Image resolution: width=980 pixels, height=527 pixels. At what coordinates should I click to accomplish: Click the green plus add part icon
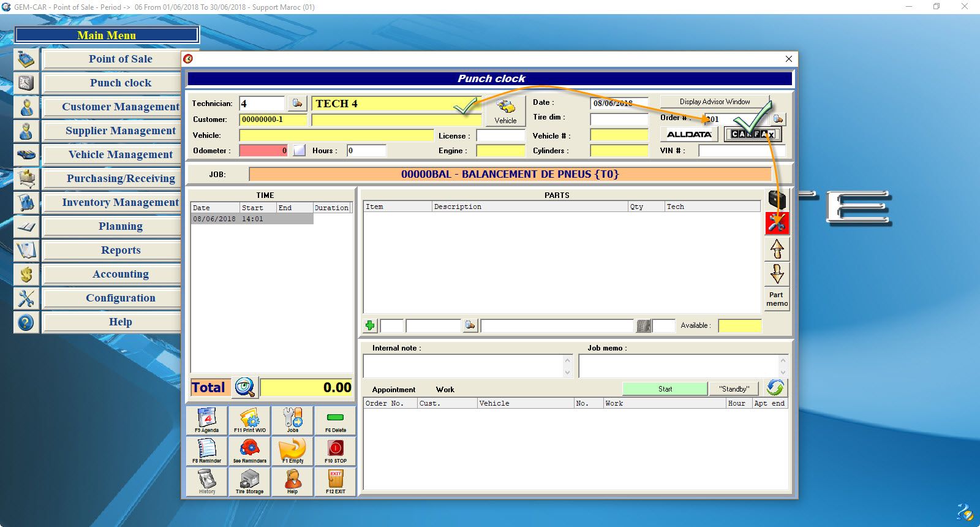(370, 325)
